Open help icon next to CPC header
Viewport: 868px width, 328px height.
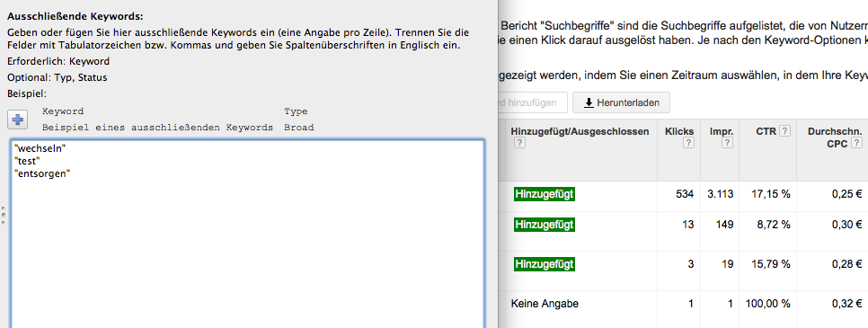(x=857, y=143)
